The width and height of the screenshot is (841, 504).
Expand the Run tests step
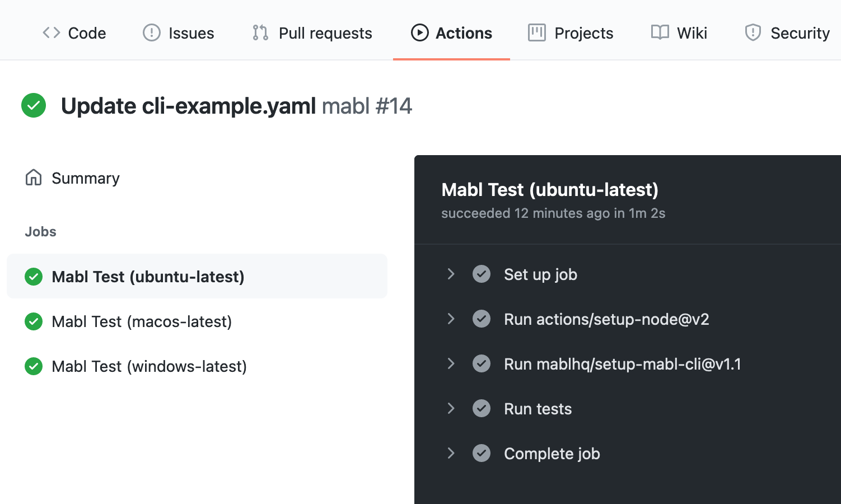point(451,408)
